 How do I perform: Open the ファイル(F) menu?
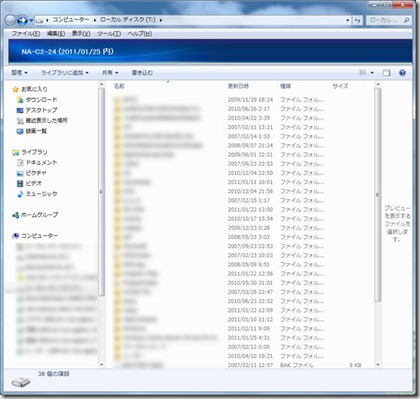coord(26,34)
